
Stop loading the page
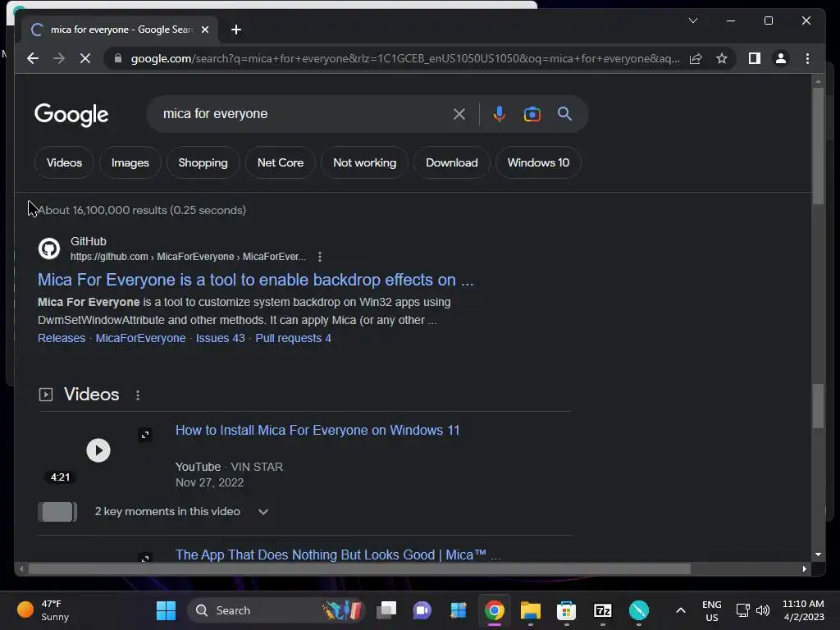coord(85,58)
